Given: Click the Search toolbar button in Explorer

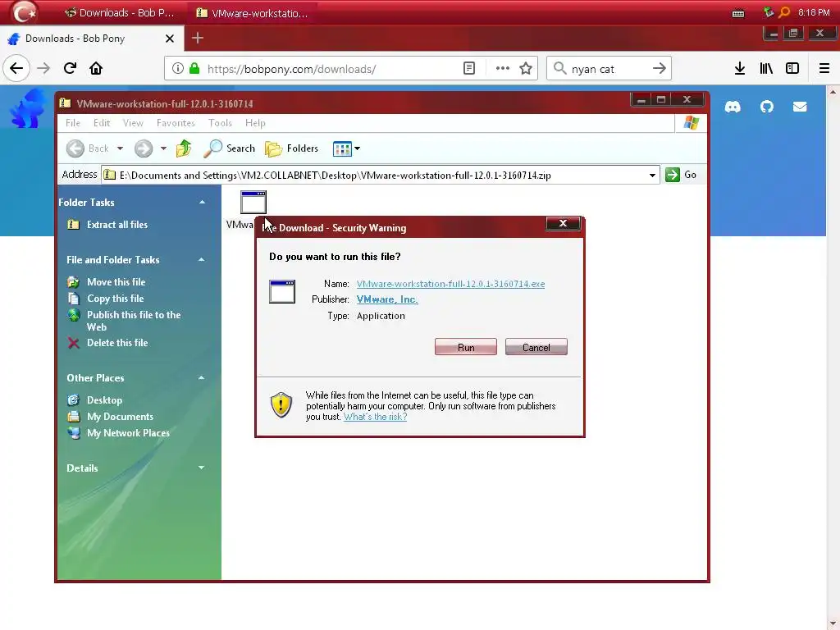Looking at the screenshot, I should [230, 148].
